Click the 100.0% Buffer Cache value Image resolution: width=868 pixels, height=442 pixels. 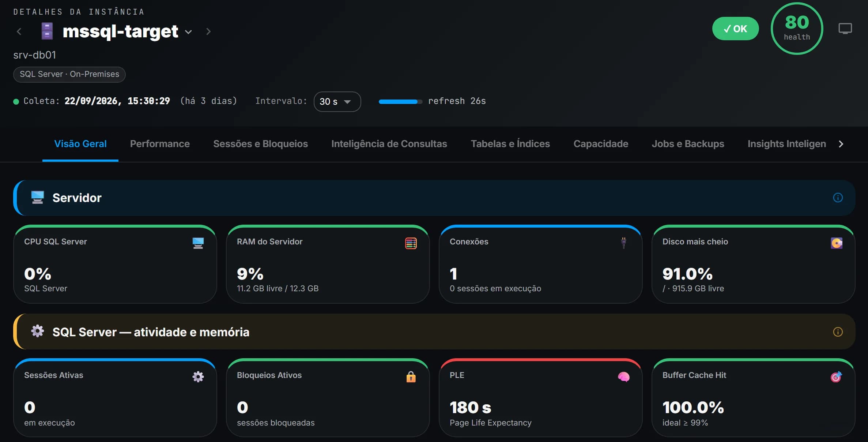[x=693, y=407]
